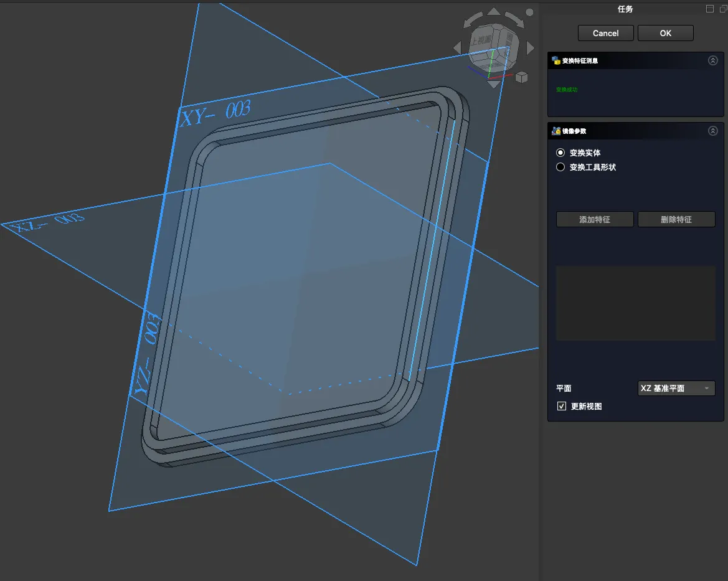
Task: Select the 变换实体 radio option
Action: point(560,153)
